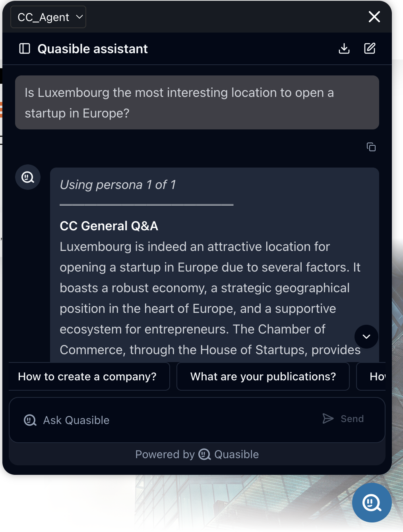403x532 pixels.
Task: Click the floating Quasible launcher button
Action: 372,503
